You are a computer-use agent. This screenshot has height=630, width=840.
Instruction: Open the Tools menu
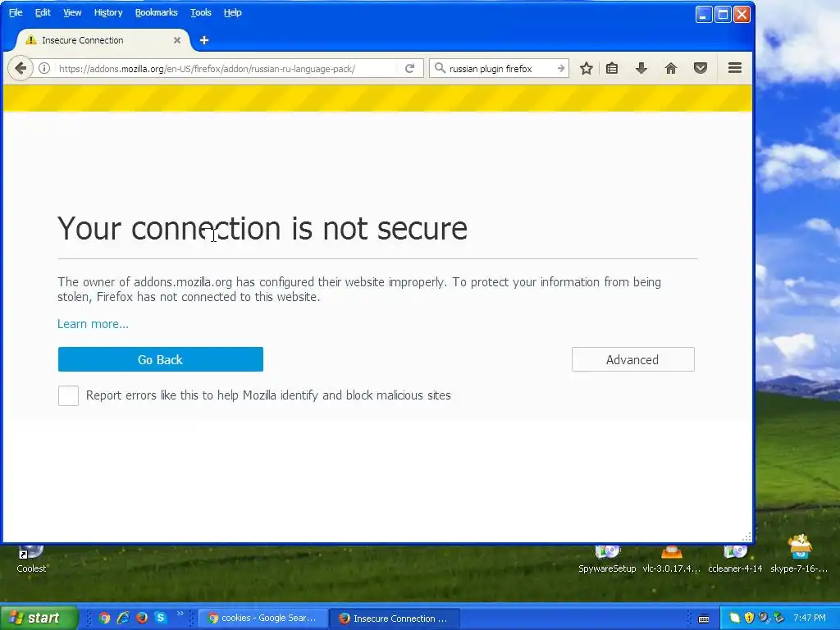(201, 12)
